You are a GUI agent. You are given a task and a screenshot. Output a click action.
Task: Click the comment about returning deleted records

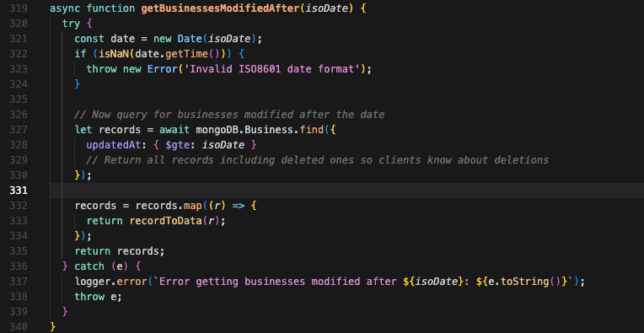pyautogui.click(x=318, y=160)
